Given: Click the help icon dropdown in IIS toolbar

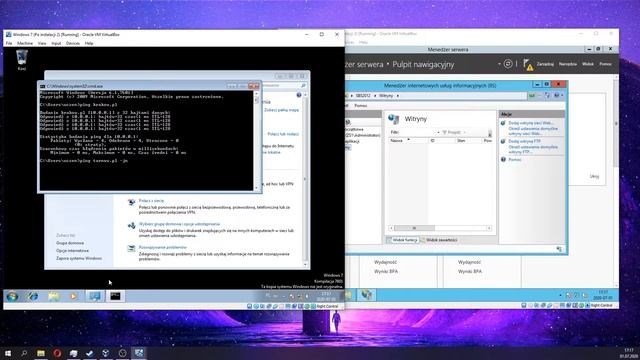Looking at the screenshot, I should [x=558, y=96].
